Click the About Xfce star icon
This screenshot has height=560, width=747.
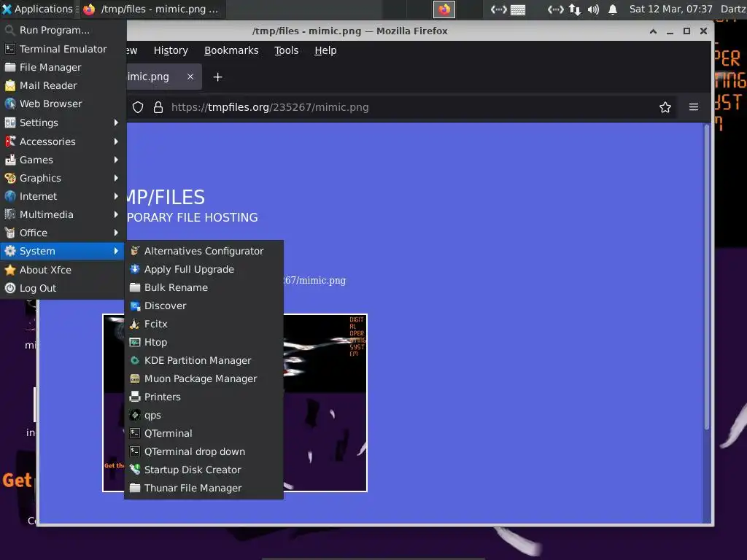(x=10, y=270)
